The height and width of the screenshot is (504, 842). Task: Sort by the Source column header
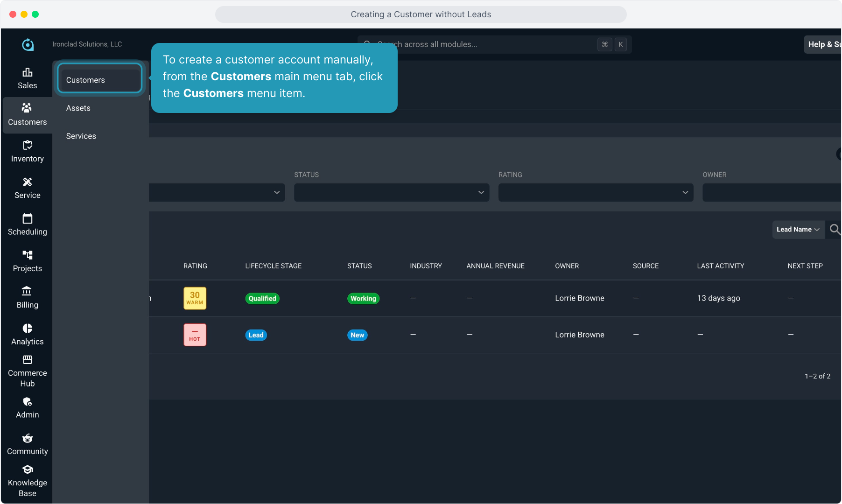tap(646, 266)
